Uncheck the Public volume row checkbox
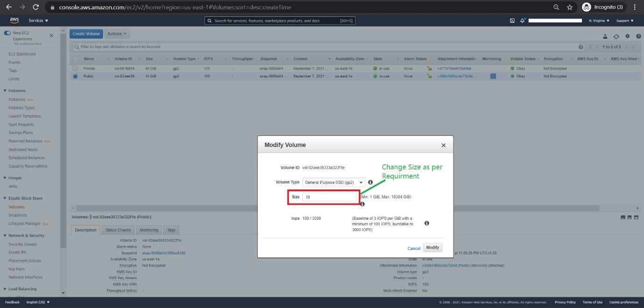This screenshot has width=644, height=308. click(x=75, y=76)
